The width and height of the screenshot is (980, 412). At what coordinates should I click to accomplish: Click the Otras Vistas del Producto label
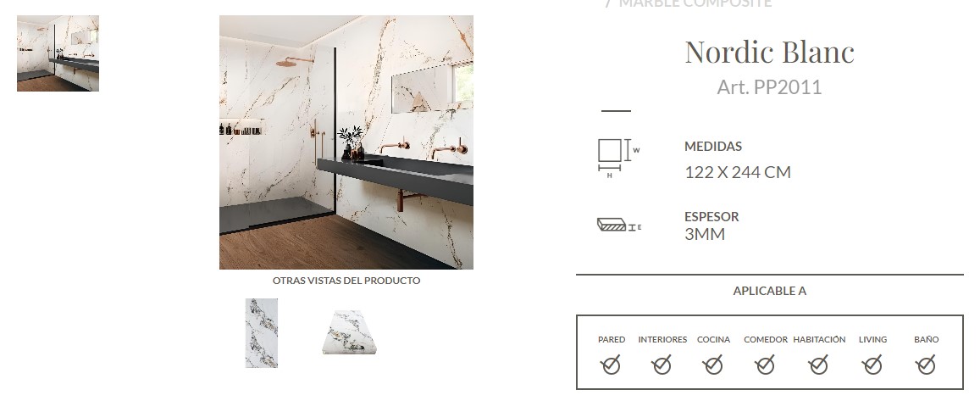point(346,281)
